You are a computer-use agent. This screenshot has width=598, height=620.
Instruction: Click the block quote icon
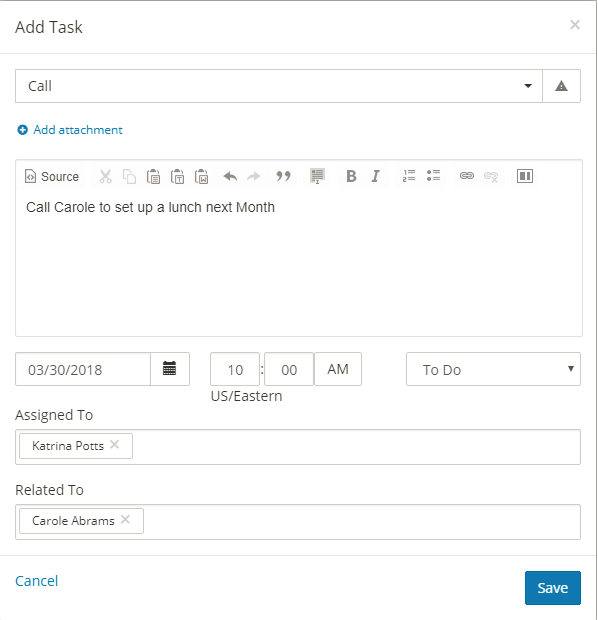[283, 176]
